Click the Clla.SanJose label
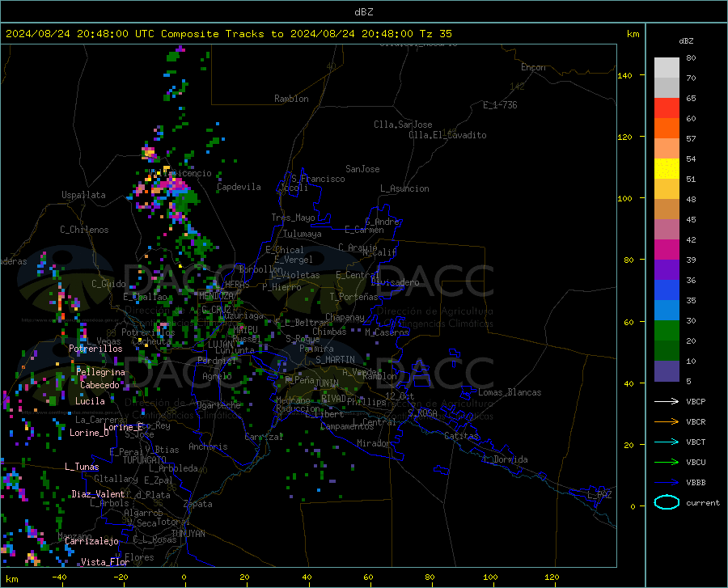The height and width of the screenshot is (588, 728). click(403, 125)
